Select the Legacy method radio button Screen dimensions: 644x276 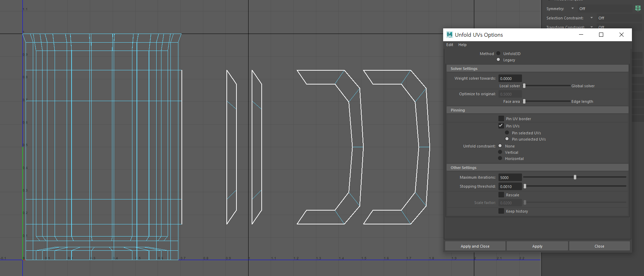(x=498, y=60)
